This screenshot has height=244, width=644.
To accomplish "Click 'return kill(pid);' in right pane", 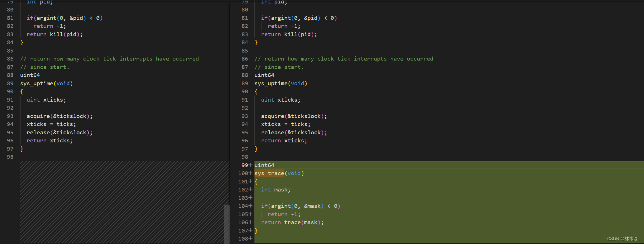I will click(289, 34).
